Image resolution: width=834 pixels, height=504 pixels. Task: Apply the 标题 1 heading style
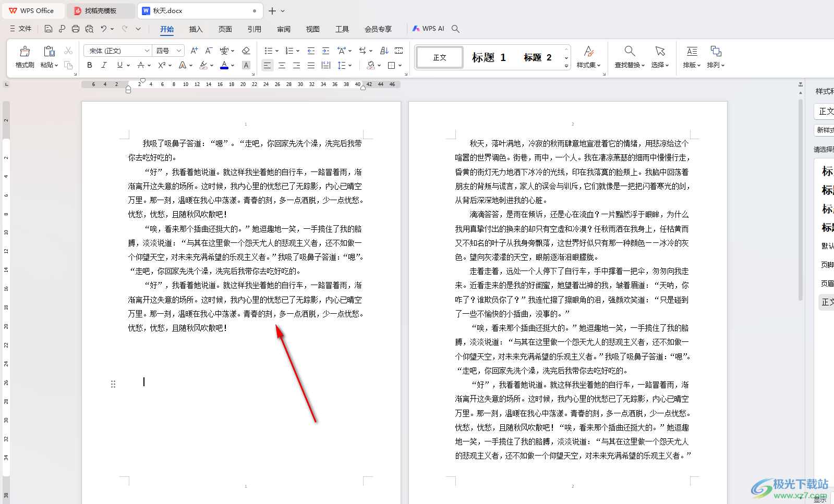pos(489,57)
